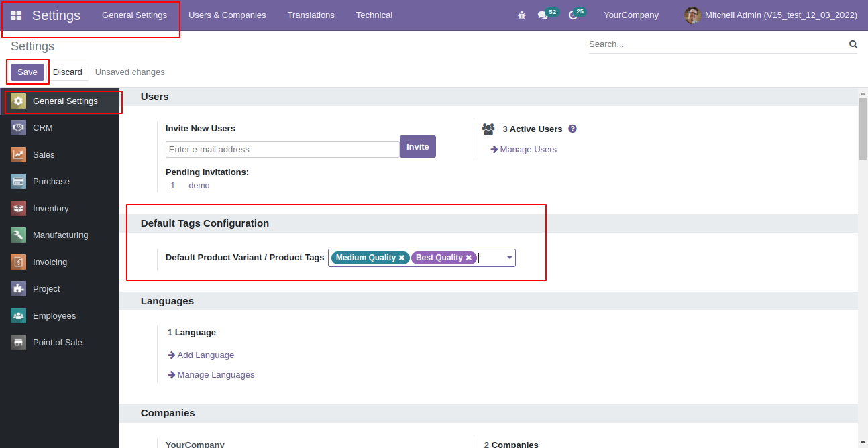Select the Project puzzle icon in sidebar
The width and height of the screenshot is (868, 448).
pos(19,289)
